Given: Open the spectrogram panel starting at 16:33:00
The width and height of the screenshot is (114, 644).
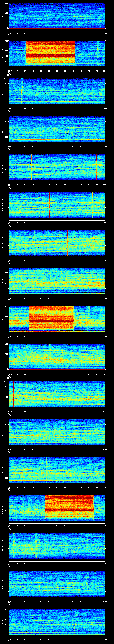Looking at the screenshot, I should pyautogui.click(x=57, y=91).
